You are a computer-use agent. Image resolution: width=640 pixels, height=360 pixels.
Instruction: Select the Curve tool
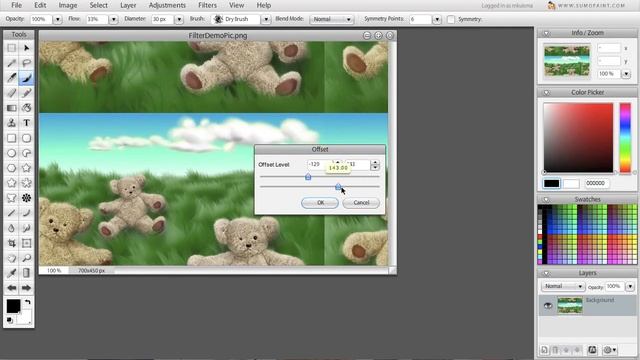pos(27,213)
